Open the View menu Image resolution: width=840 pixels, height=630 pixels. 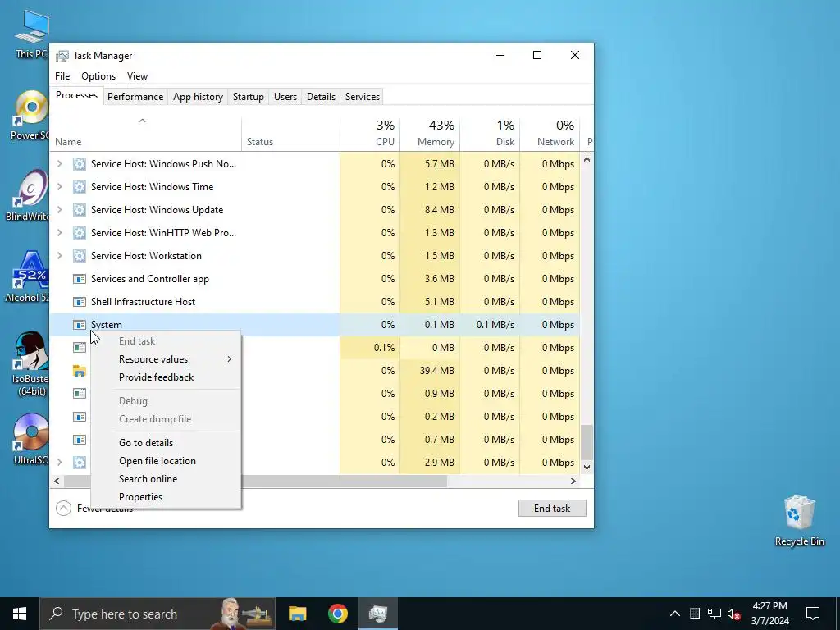point(137,76)
